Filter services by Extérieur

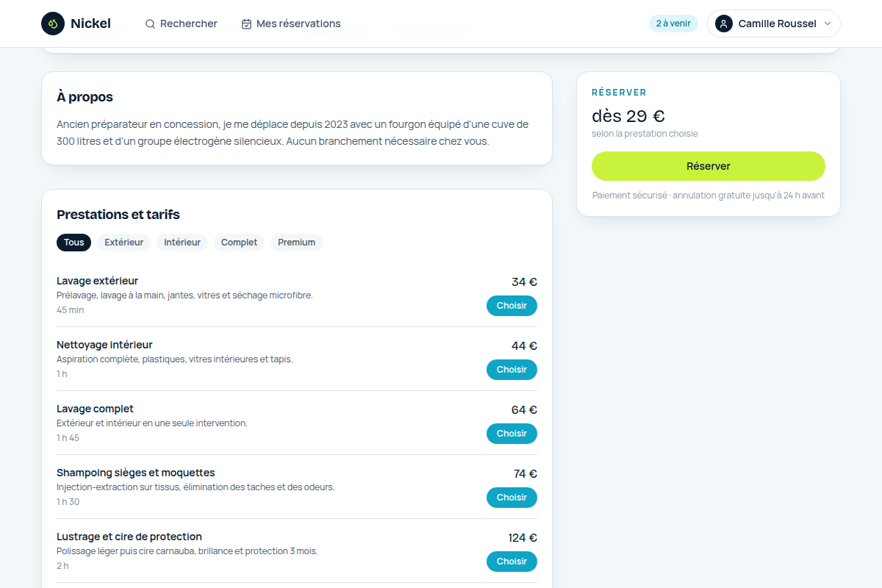123,243
